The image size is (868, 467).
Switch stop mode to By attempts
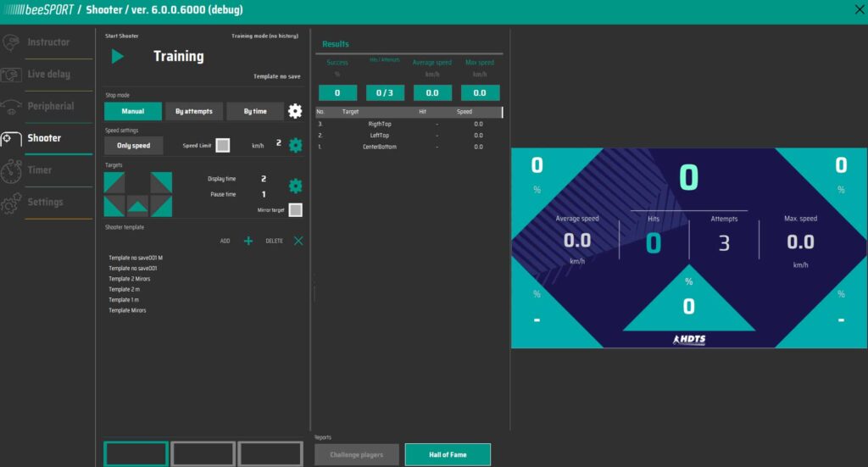point(193,111)
